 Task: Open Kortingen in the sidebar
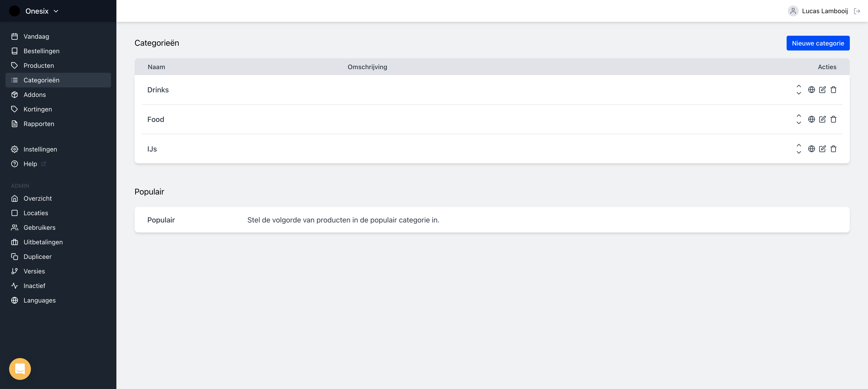point(58,109)
